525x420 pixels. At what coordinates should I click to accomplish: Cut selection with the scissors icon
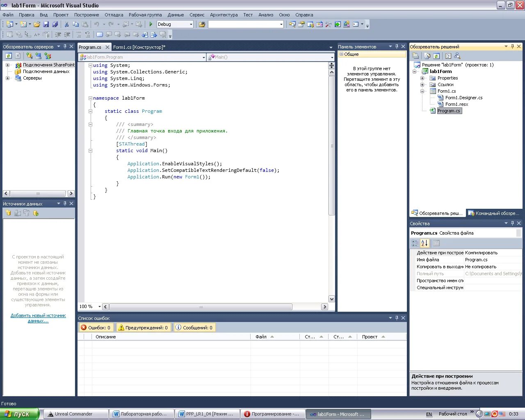click(66, 24)
